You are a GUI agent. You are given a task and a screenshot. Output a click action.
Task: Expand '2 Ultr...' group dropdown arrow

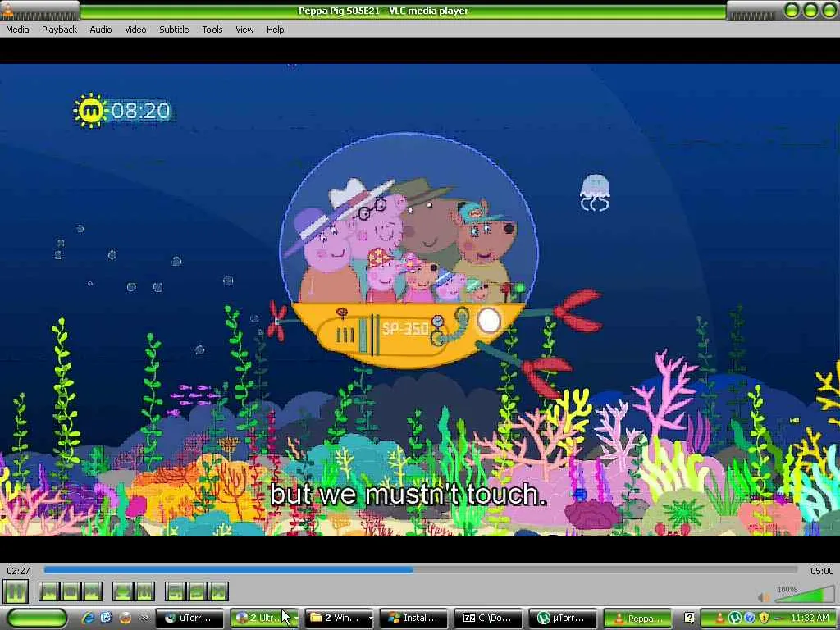point(295,618)
